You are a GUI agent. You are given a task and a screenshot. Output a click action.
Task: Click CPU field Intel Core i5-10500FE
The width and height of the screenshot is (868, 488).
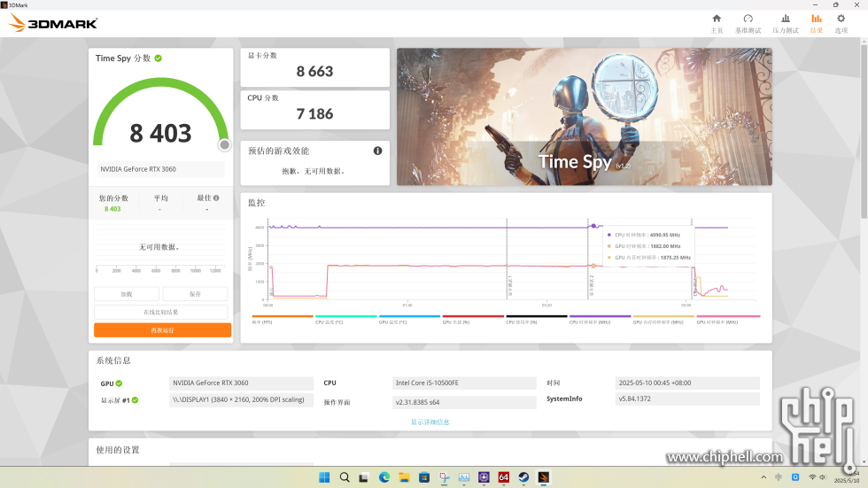click(x=464, y=383)
